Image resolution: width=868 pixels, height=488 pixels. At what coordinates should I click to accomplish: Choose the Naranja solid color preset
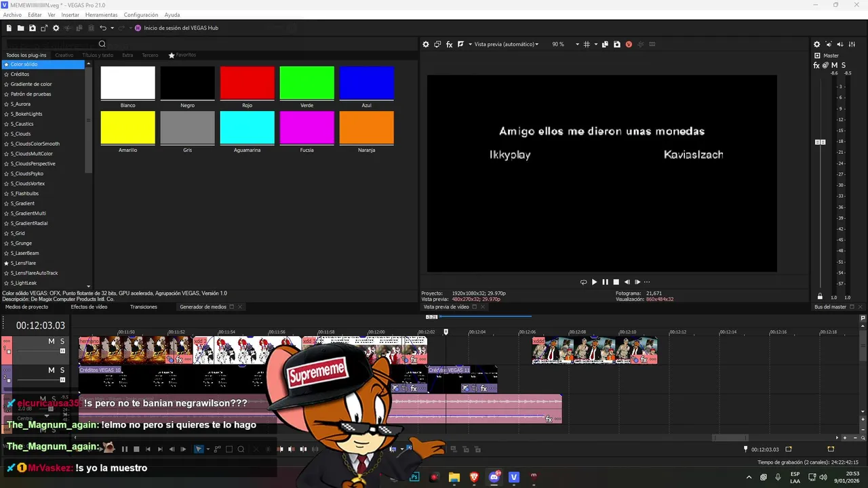point(366,128)
